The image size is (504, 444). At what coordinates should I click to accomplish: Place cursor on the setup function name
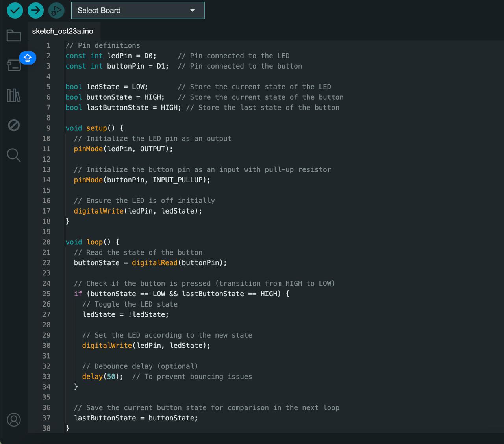pyautogui.click(x=96, y=128)
